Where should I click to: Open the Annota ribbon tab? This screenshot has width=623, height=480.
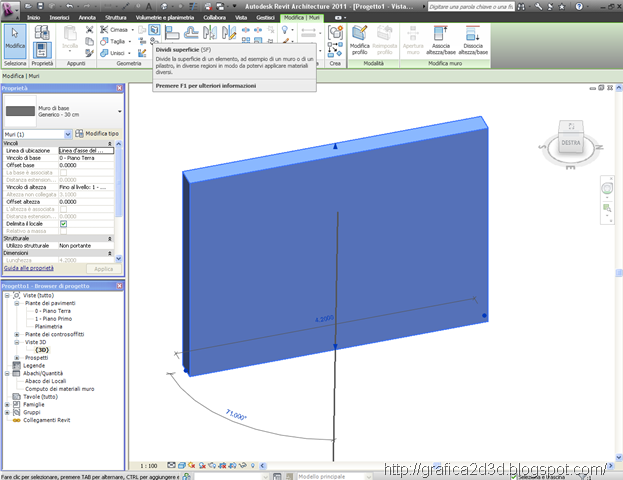coord(87,17)
